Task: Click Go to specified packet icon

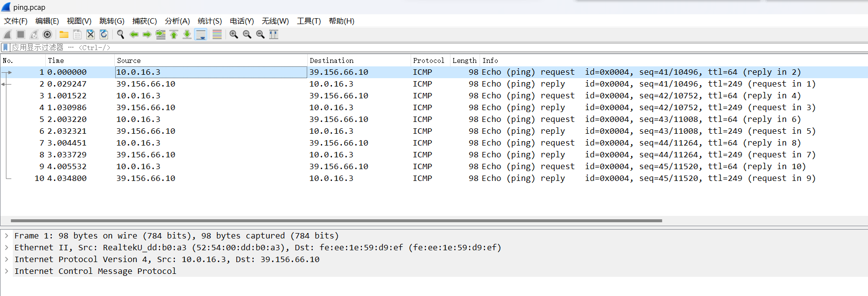Action: [161, 34]
